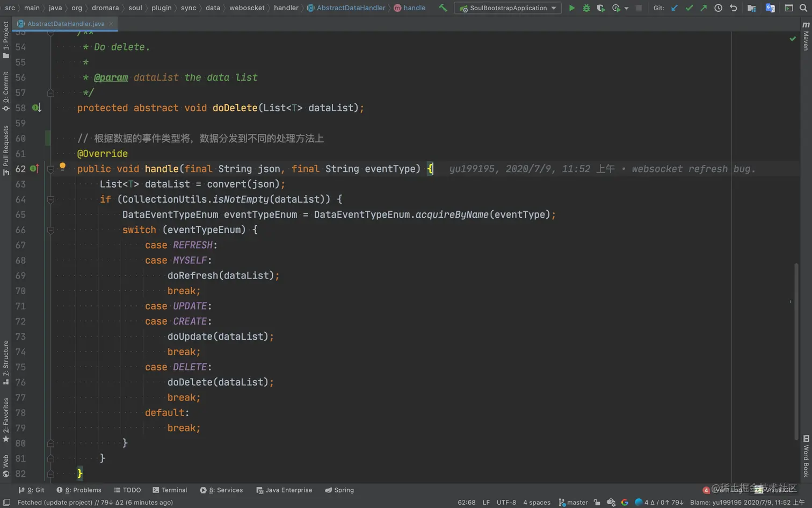Image resolution: width=812 pixels, height=508 pixels.
Task: Open the Pull Requests tool window
Action: (6, 151)
